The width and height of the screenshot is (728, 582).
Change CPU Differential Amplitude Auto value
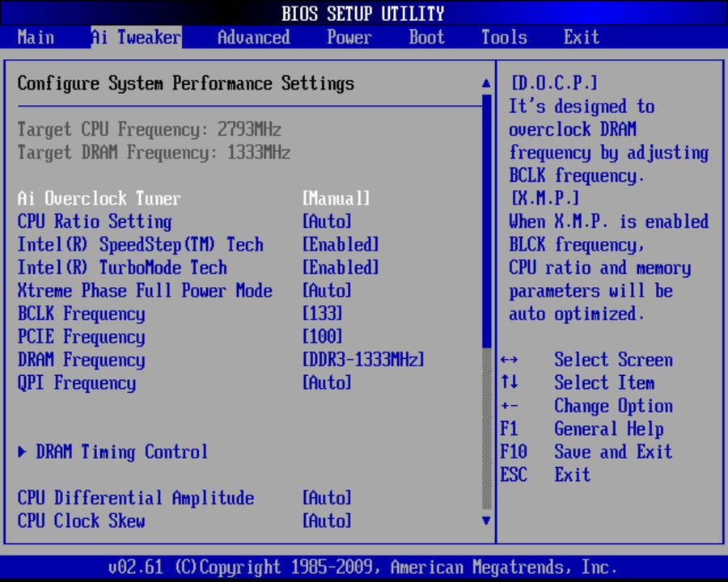pos(327,498)
